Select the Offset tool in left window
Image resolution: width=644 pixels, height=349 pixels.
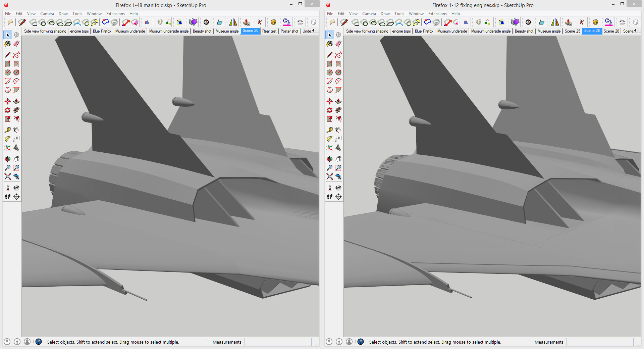(x=16, y=119)
